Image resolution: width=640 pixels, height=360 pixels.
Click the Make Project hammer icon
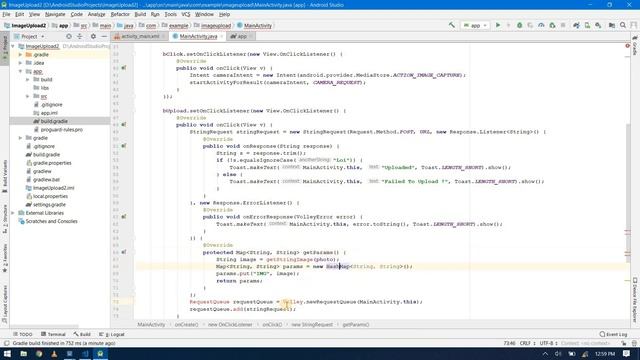click(x=452, y=25)
